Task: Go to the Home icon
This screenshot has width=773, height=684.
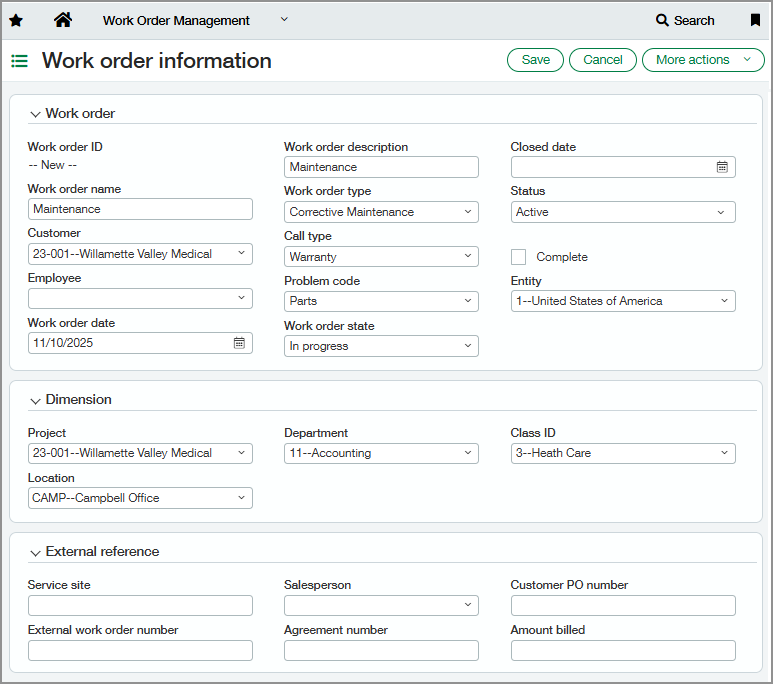Action: point(63,20)
